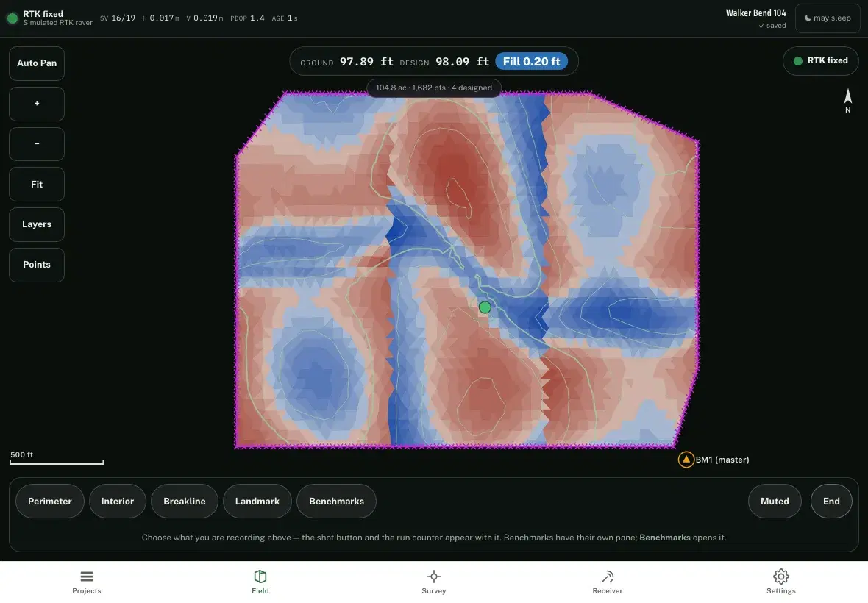Click the AGE 1 s value
This screenshot has height=603, width=868.
click(x=285, y=18)
